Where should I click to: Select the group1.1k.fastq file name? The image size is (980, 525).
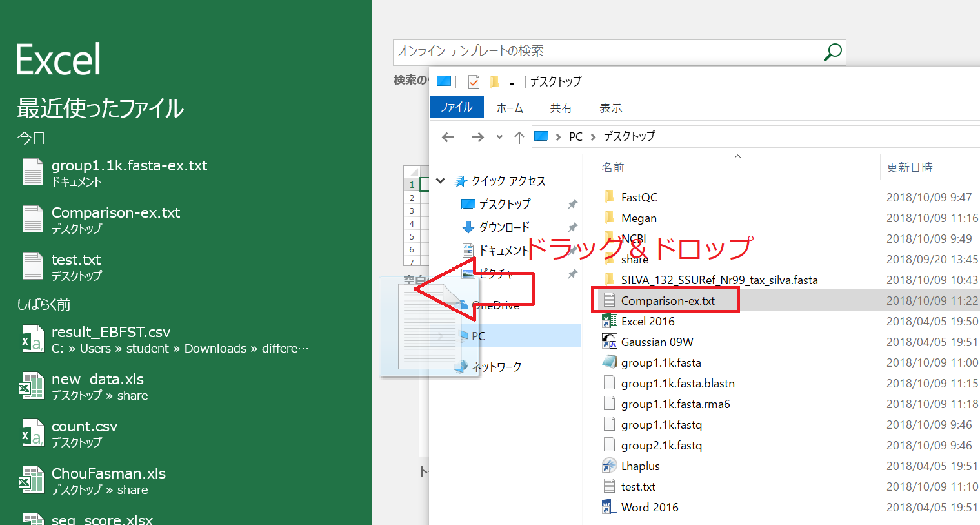[661, 425]
